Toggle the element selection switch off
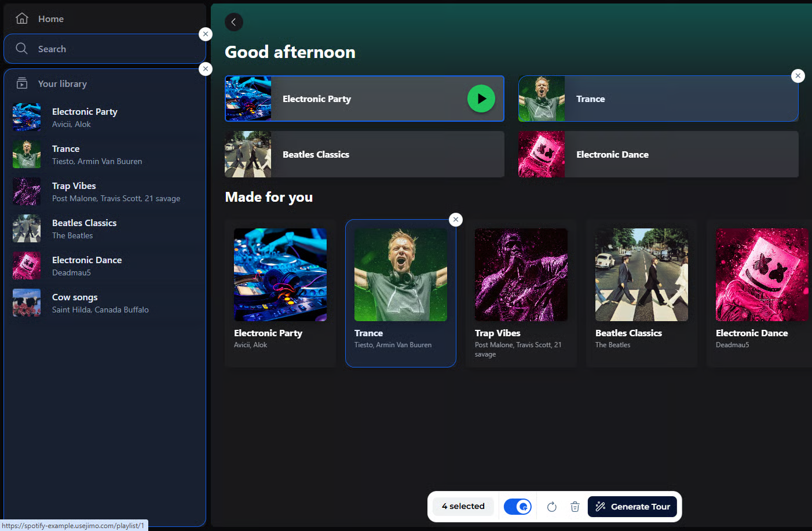 [517, 507]
